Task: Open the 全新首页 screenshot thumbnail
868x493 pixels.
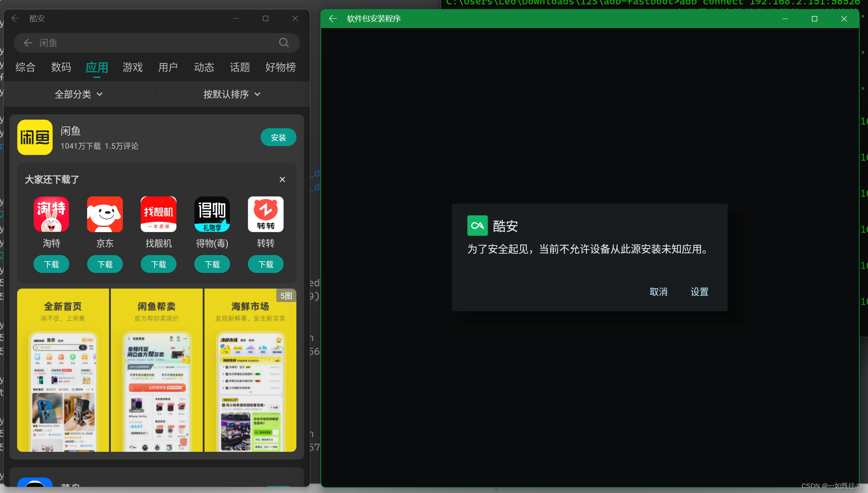Action: tap(63, 370)
